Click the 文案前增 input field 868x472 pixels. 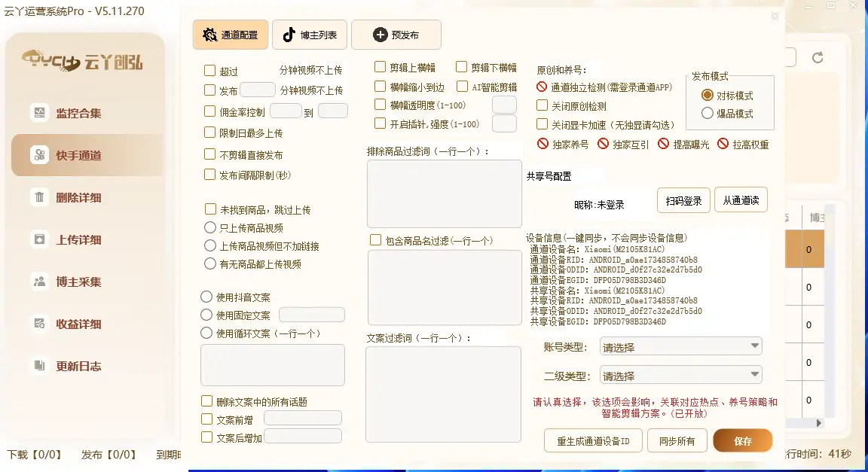[x=303, y=418]
